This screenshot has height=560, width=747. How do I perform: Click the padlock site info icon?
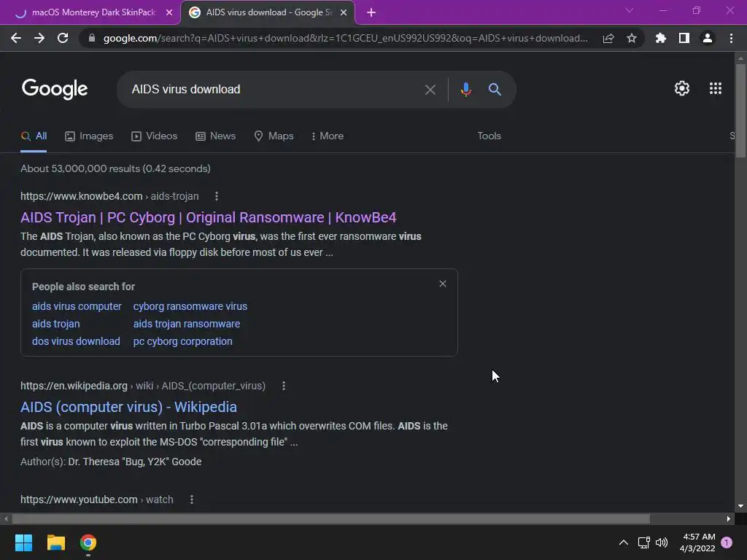click(x=91, y=38)
